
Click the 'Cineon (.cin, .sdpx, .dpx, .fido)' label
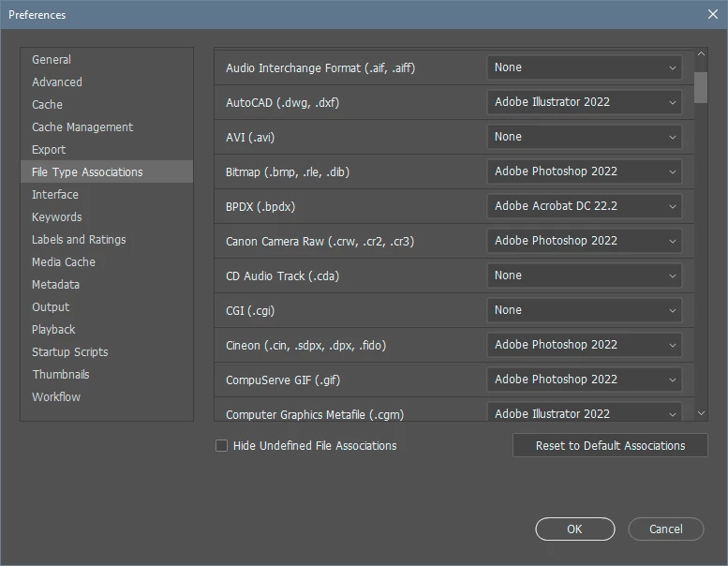(x=306, y=346)
